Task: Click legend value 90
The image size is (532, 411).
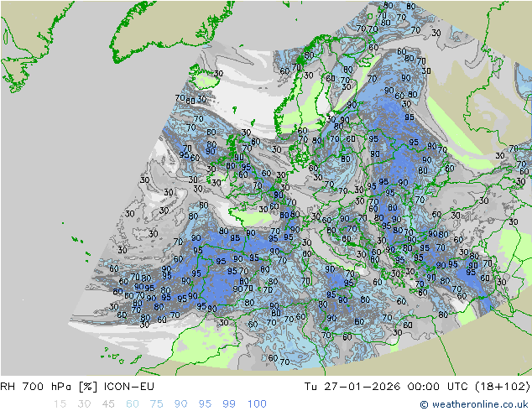Action: (180, 404)
